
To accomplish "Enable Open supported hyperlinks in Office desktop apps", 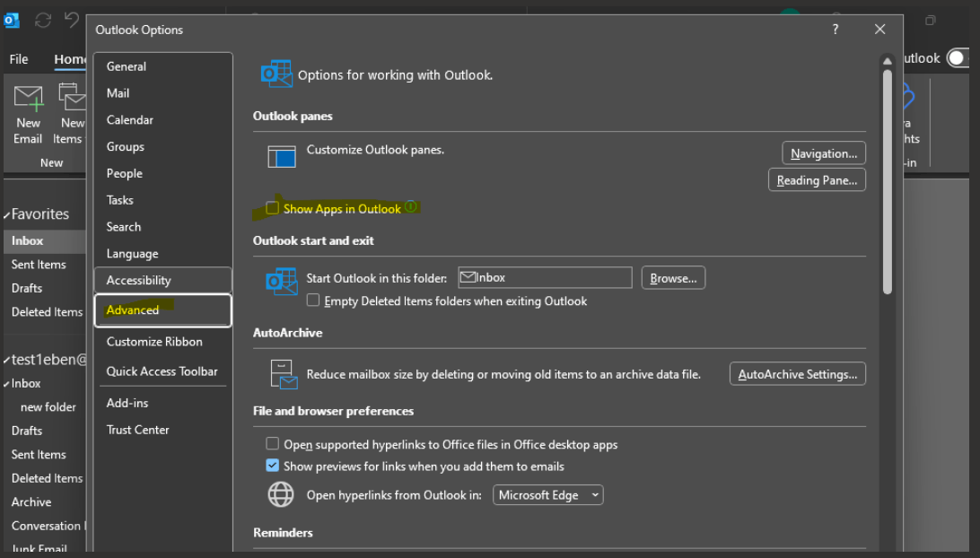I will click(x=272, y=444).
